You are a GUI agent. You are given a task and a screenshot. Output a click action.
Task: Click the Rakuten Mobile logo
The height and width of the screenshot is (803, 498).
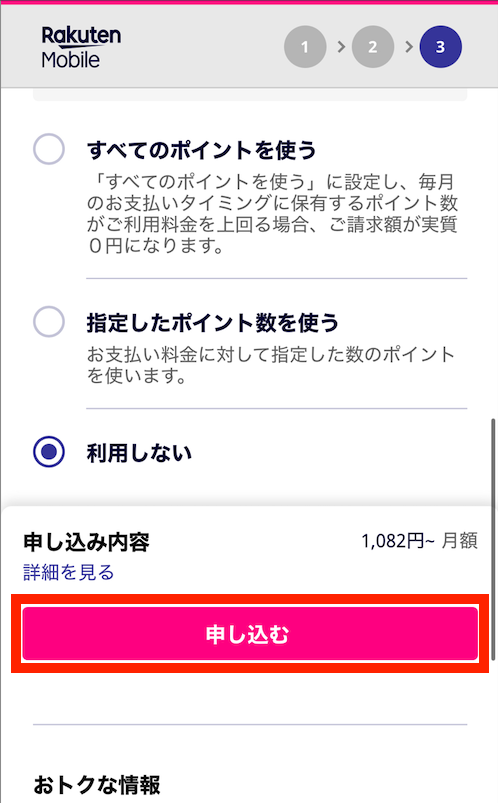(81, 47)
